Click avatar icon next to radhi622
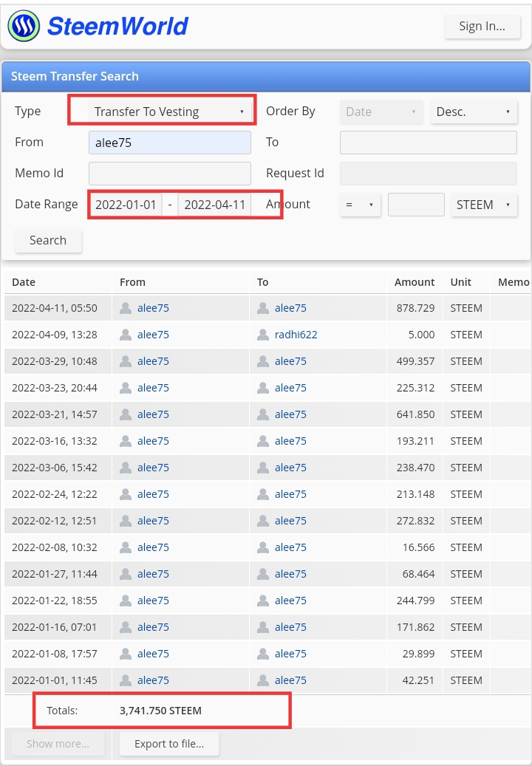The height and width of the screenshot is (766, 532). pyautogui.click(x=263, y=335)
